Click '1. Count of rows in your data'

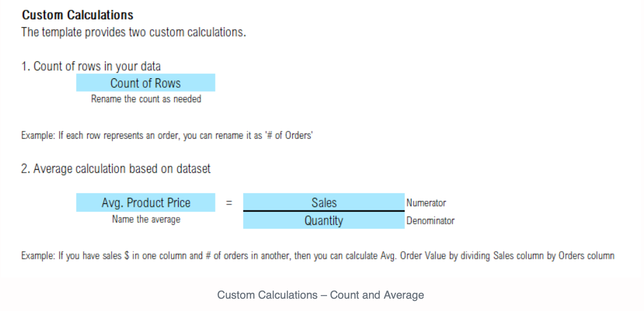(91, 66)
